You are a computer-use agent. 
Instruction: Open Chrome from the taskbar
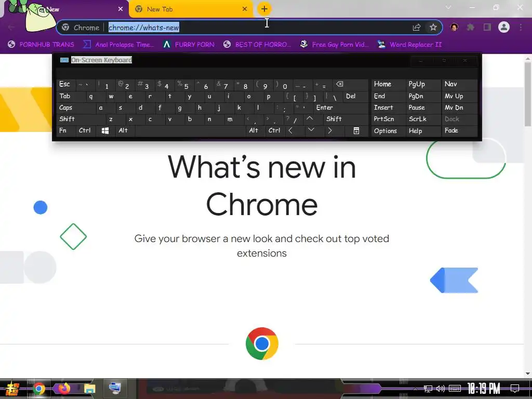pyautogui.click(x=38, y=389)
